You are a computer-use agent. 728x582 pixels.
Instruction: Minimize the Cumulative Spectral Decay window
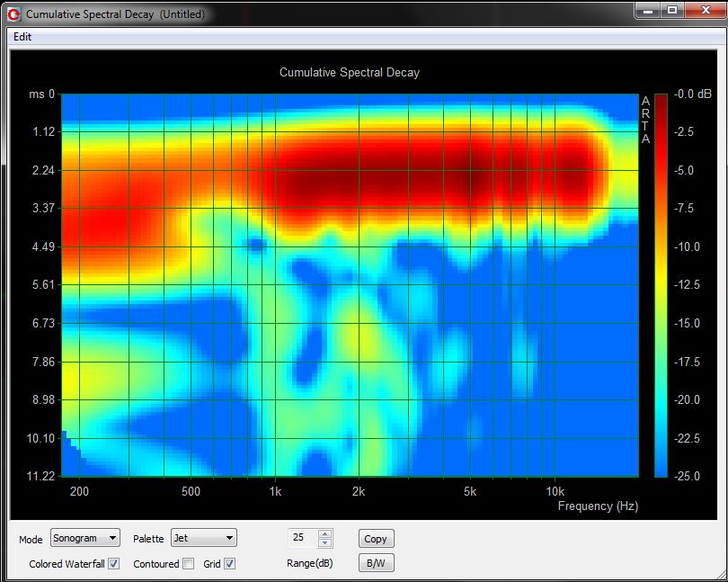tap(648, 11)
